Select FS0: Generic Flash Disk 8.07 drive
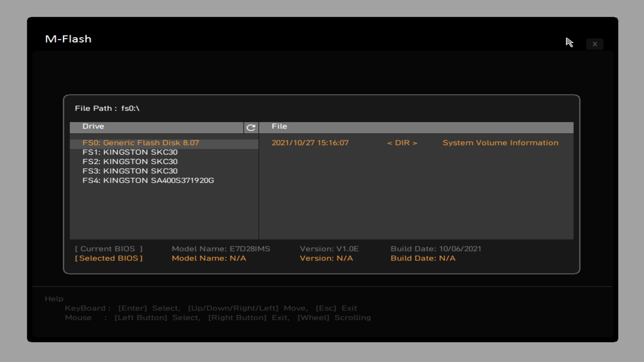The width and height of the screenshot is (644, 362). click(141, 143)
